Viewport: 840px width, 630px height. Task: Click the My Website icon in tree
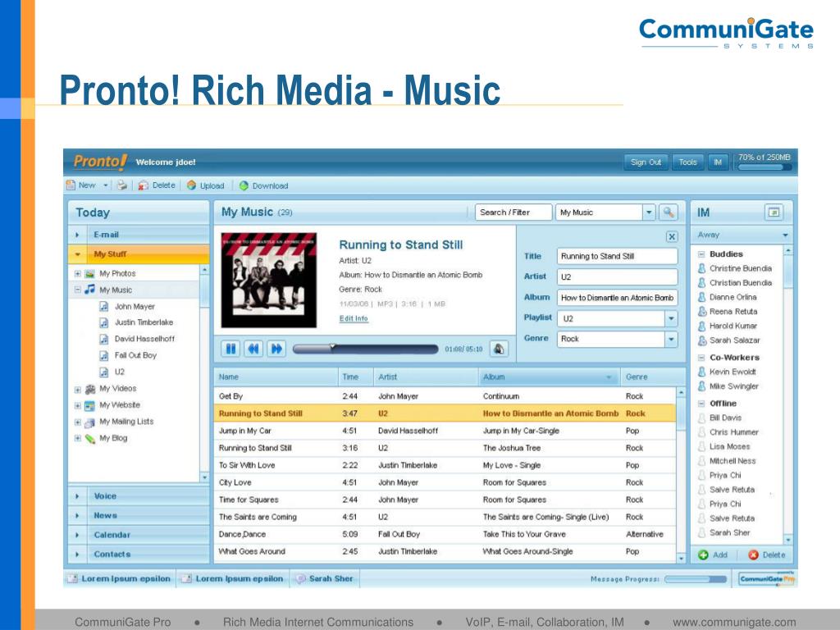(90, 405)
